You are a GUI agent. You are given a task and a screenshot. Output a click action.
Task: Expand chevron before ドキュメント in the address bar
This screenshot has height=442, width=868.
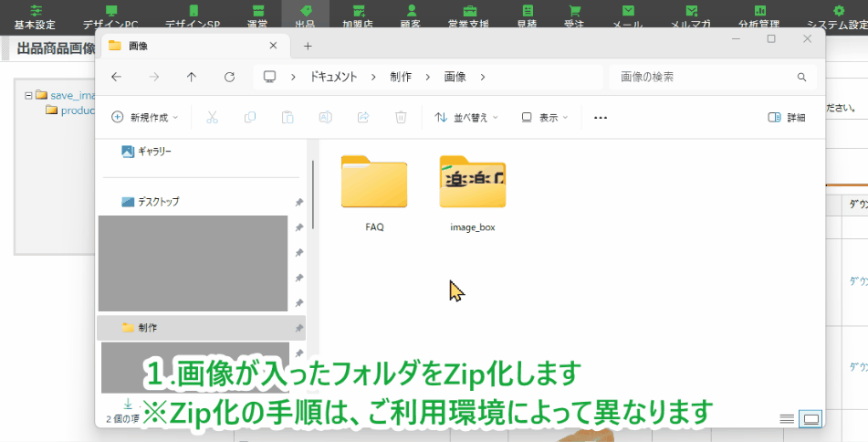[x=293, y=77]
